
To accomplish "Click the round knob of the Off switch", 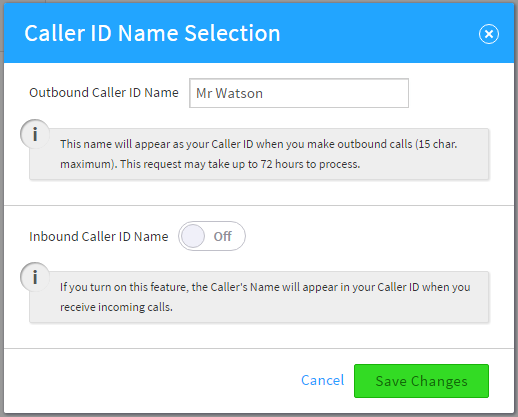I will pyautogui.click(x=193, y=236).
